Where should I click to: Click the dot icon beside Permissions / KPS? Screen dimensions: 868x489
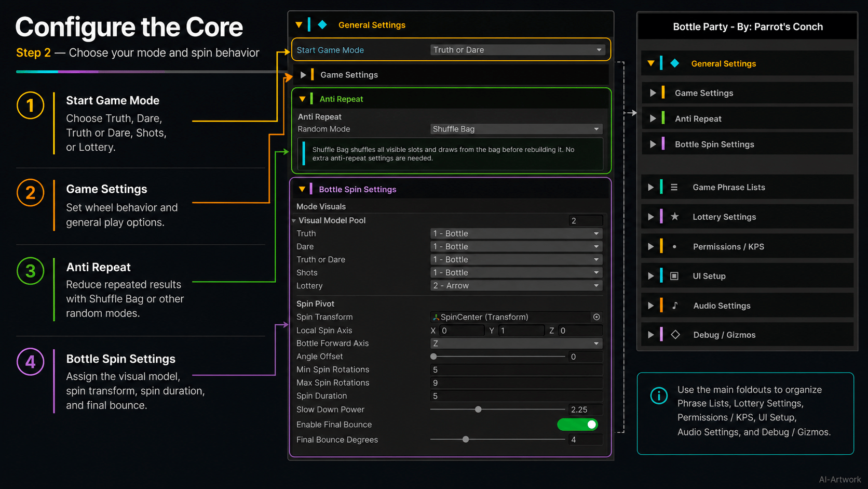point(674,247)
